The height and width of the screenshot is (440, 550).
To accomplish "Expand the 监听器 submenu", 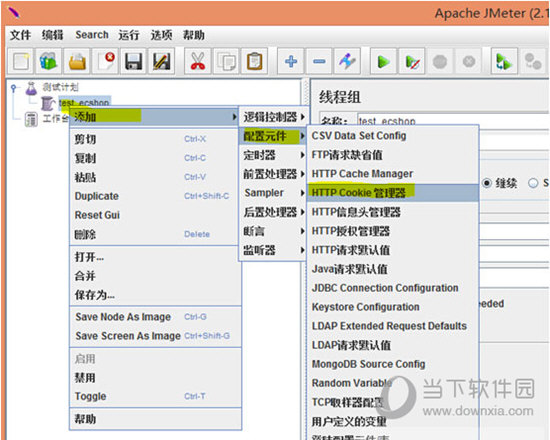I will 272,250.
